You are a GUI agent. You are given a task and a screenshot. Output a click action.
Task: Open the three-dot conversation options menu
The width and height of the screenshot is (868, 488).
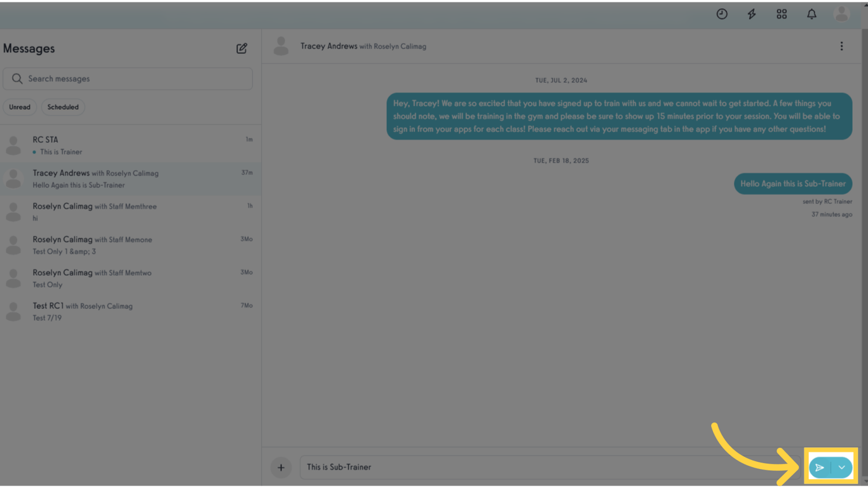841,46
